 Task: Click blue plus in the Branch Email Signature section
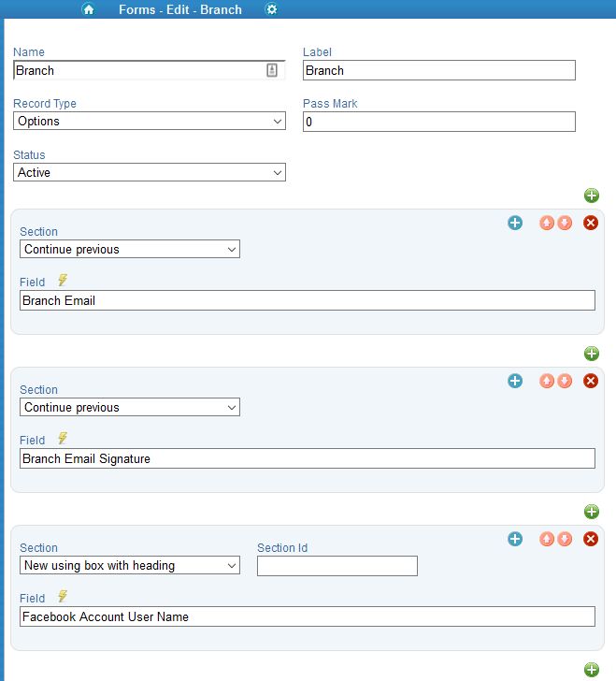coord(515,381)
